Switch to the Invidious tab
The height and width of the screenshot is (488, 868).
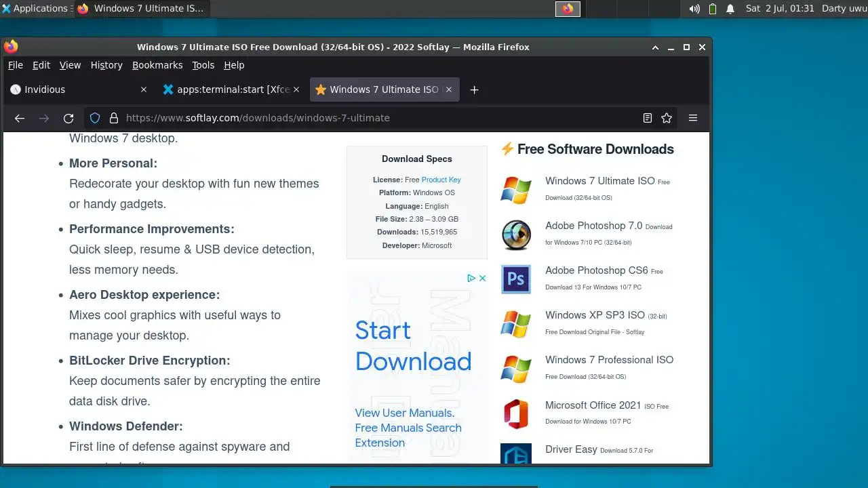(x=78, y=89)
